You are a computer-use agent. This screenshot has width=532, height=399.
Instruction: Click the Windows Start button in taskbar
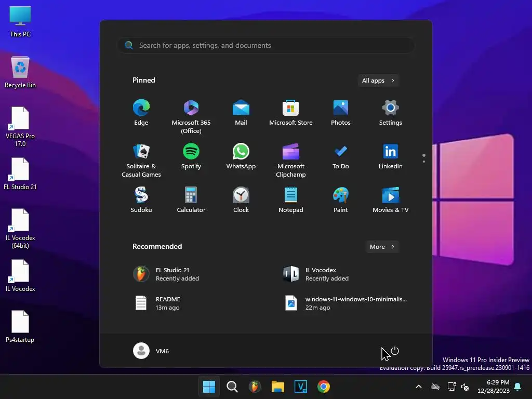pos(209,387)
